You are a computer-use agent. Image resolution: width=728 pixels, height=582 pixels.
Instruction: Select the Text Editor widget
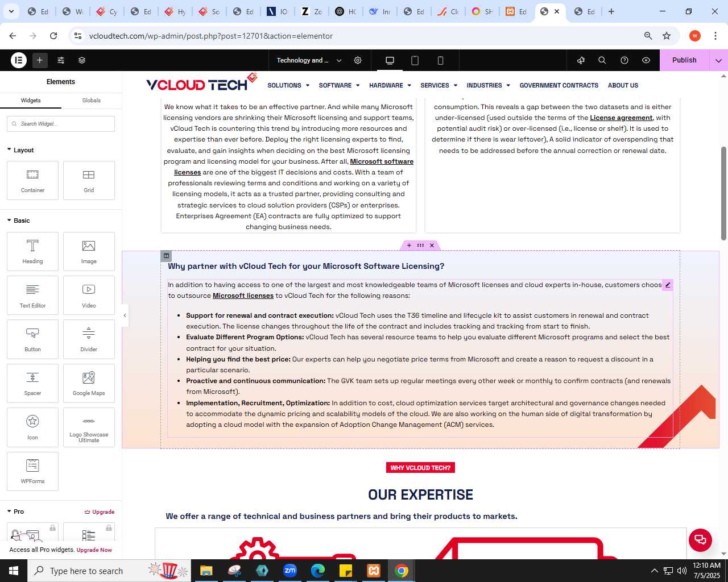(32, 295)
